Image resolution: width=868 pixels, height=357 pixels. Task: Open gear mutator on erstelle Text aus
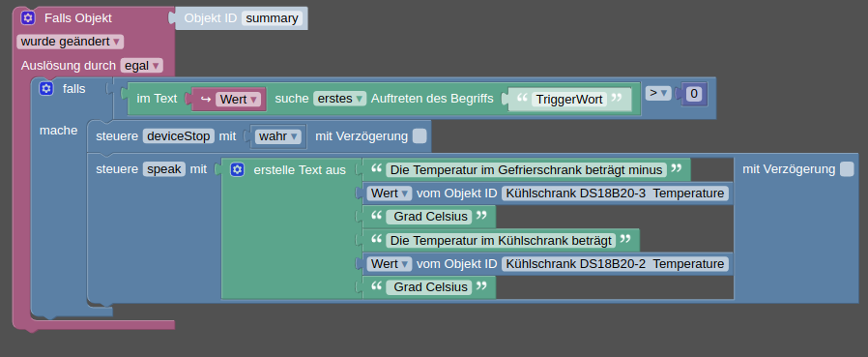point(238,169)
